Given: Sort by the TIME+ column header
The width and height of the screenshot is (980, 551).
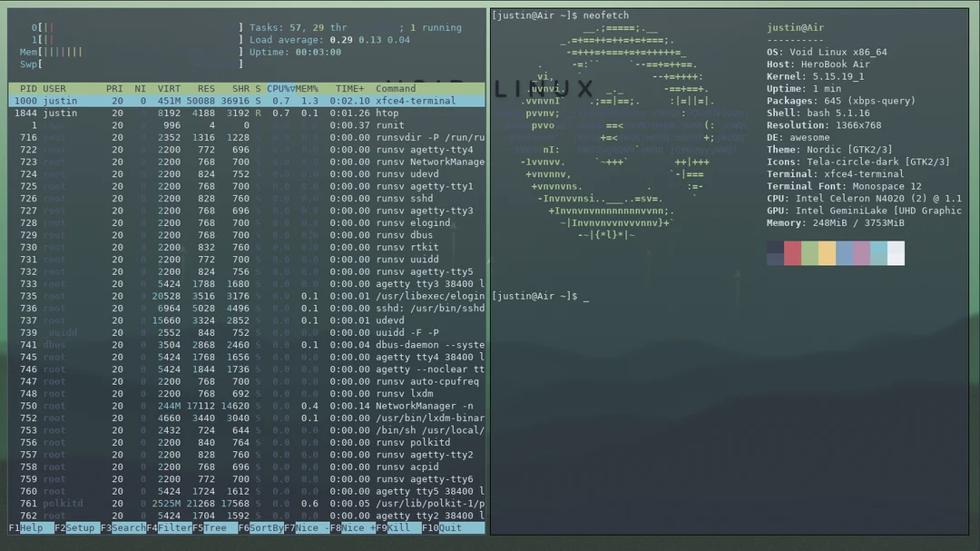Looking at the screenshot, I should point(349,88).
